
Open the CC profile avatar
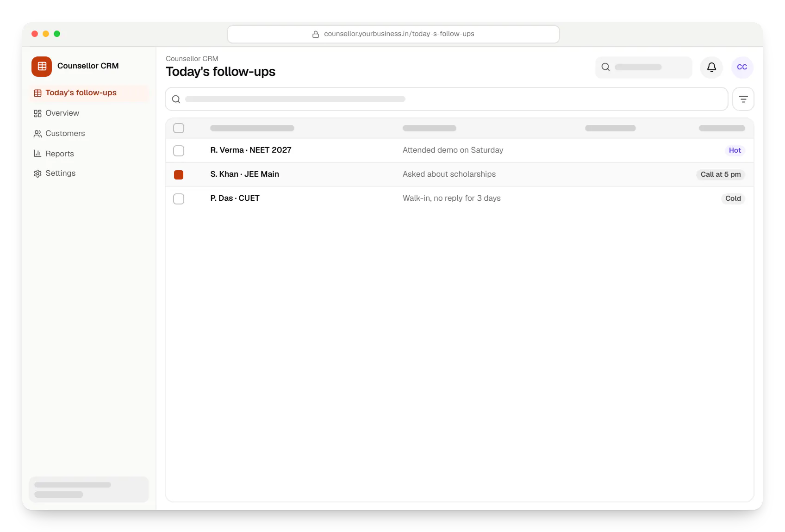[742, 68]
